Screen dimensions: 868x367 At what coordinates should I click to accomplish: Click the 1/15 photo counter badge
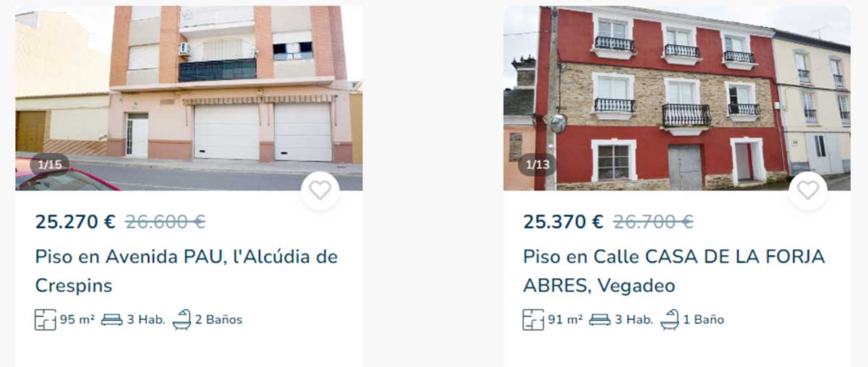[x=50, y=165]
